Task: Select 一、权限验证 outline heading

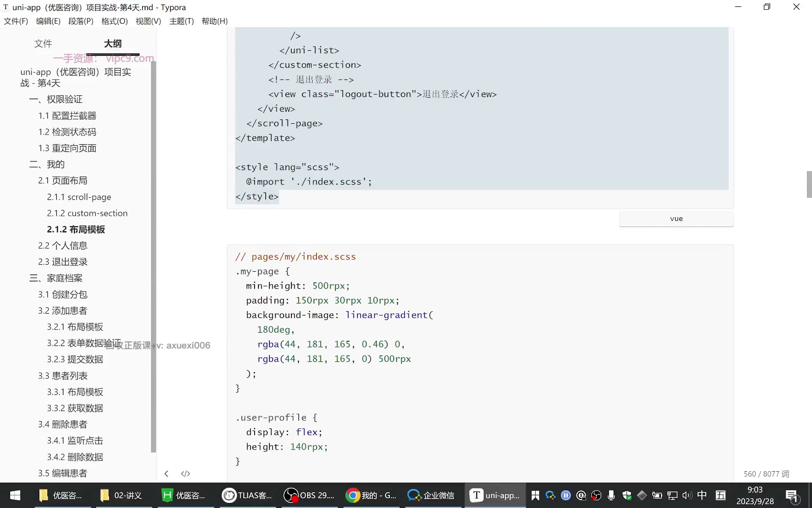Action: [56, 99]
